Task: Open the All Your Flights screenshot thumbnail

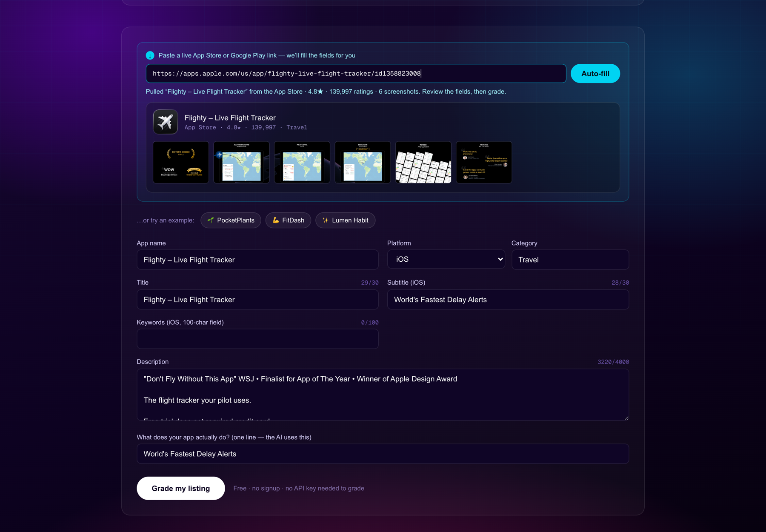Action: pyautogui.click(x=241, y=162)
